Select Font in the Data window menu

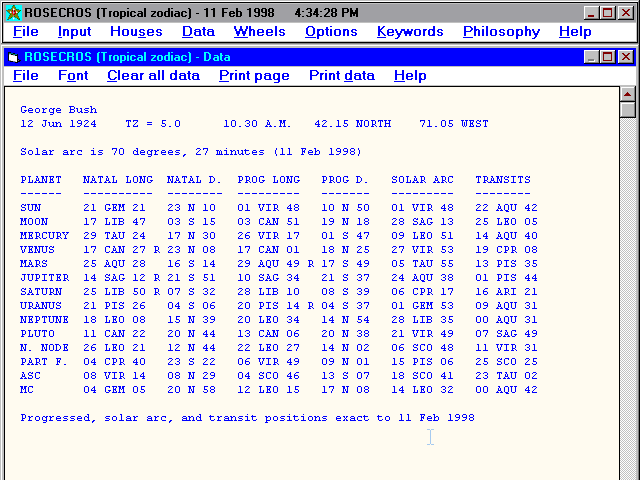click(x=73, y=76)
